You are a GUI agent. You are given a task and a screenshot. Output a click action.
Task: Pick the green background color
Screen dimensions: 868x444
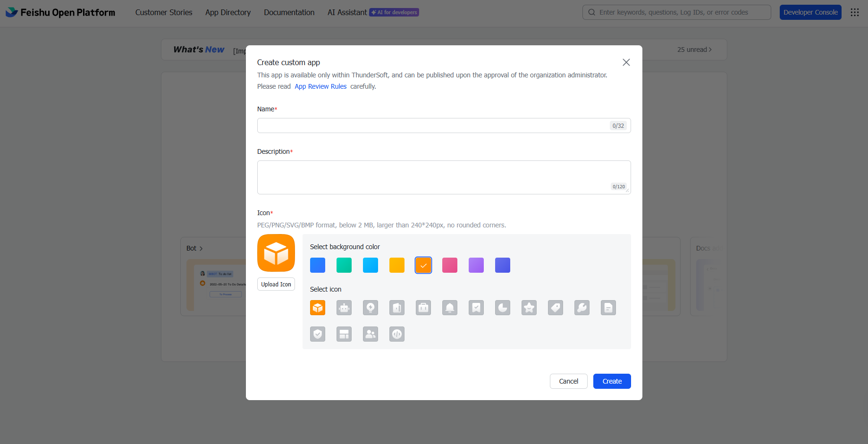(344, 265)
